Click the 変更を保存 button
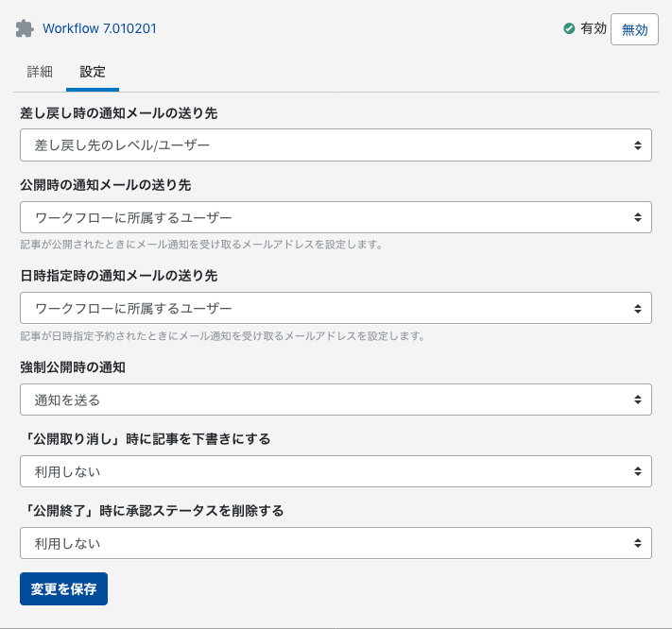672x629 pixels. click(x=63, y=588)
